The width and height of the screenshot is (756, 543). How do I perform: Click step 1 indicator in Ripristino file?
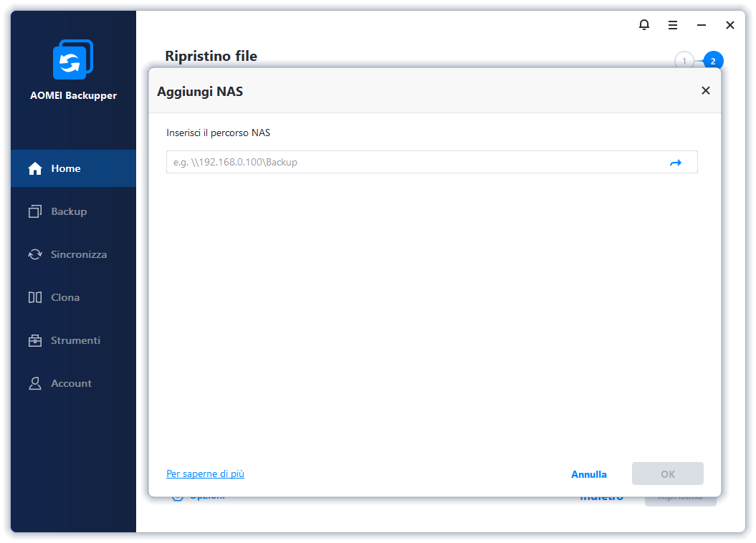click(x=684, y=61)
